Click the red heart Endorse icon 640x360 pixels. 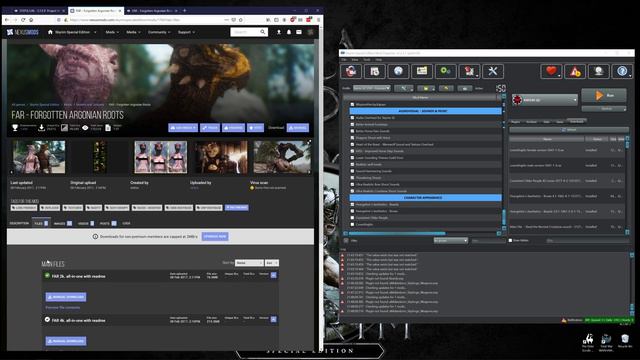click(551, 71)
